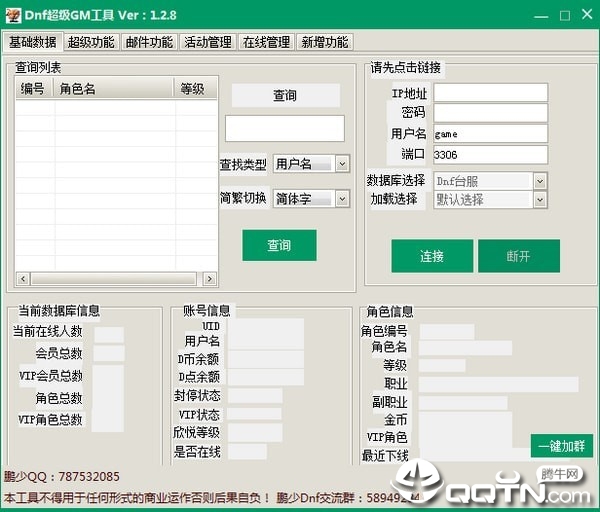
Task: Expand the 查找类型 dropdown arrow
Action: (x=342, y=164)
